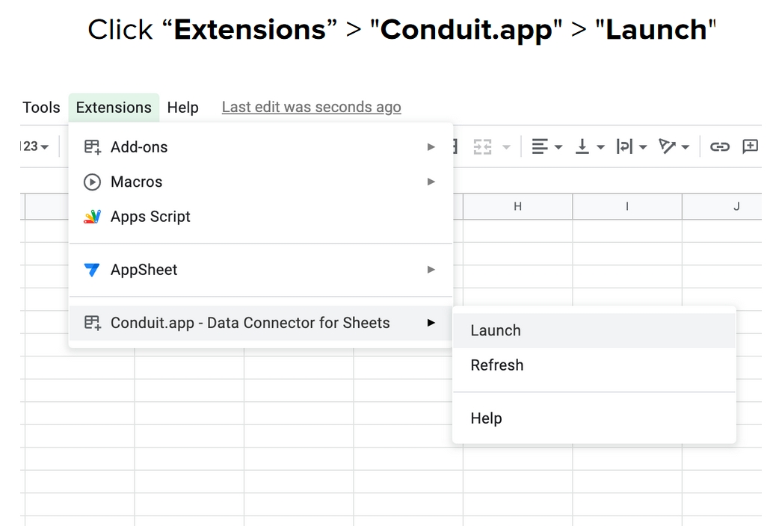The width and height of the screenshot is (773, 532).
Task: Expand the merge cells dropdown arrow
Action: point(506,147)
